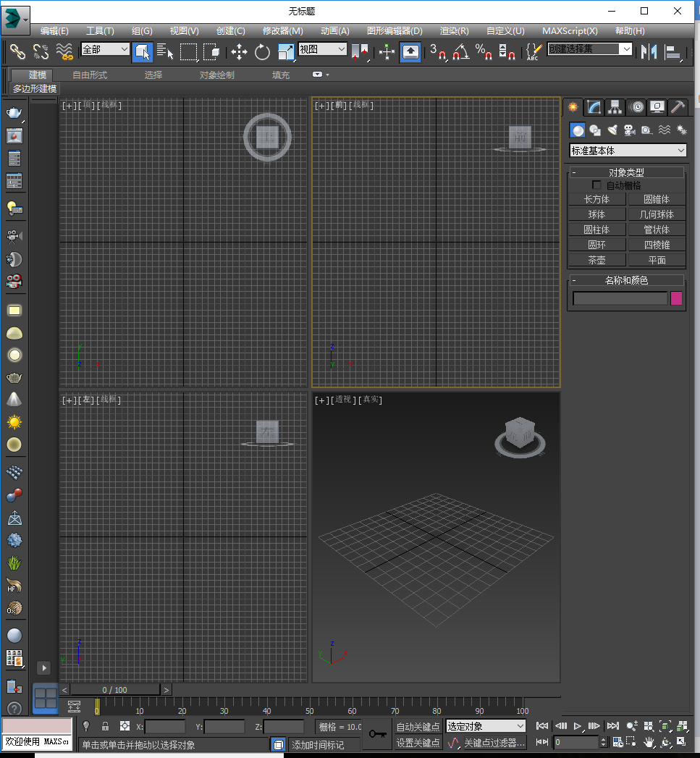700x758 pixels.
Task: Click the magenta object color swatch
Action: pos(676,298)
